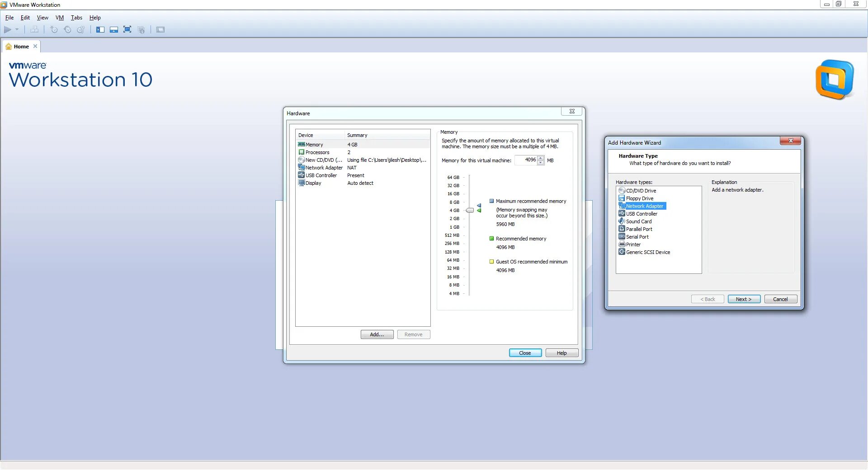Click the Summary column header

[x=387, y=135]
